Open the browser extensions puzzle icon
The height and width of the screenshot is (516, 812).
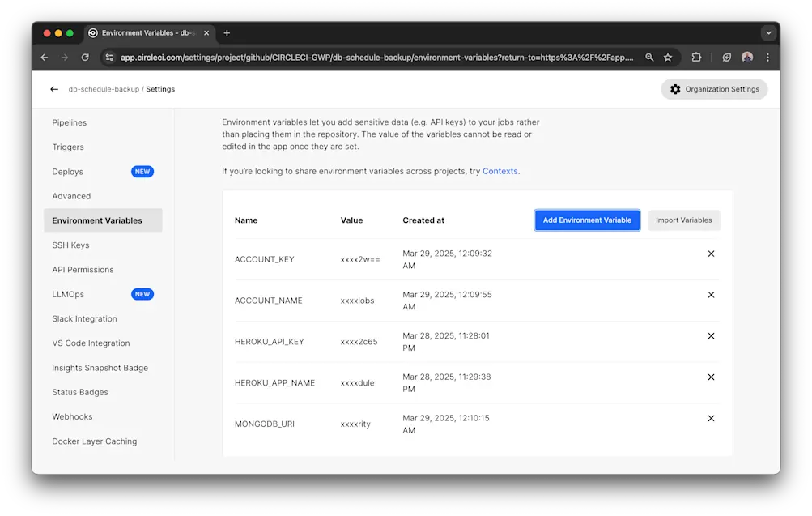click(696, 58)
